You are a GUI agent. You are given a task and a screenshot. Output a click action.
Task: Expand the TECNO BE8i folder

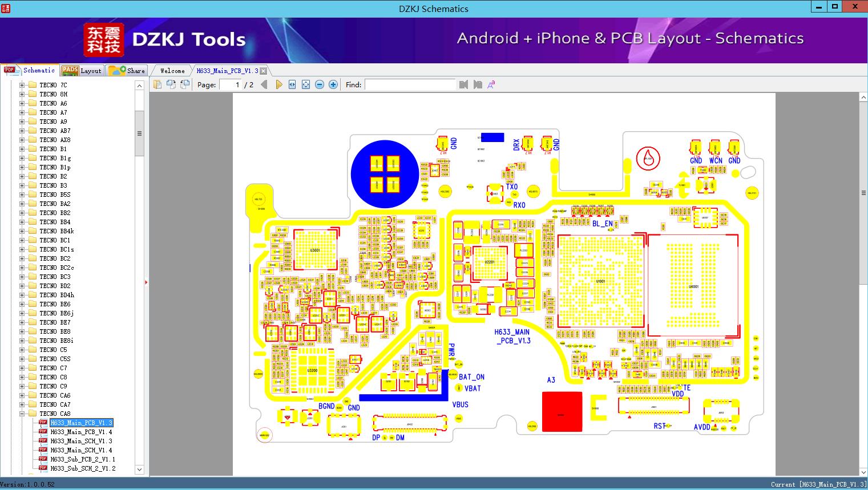click(22, 341)
